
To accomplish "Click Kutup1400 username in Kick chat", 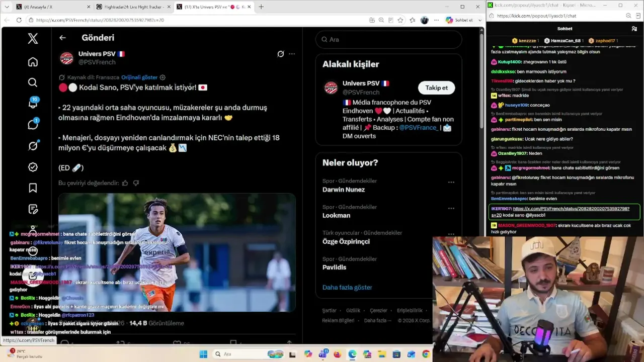I will tap(509, 62).
